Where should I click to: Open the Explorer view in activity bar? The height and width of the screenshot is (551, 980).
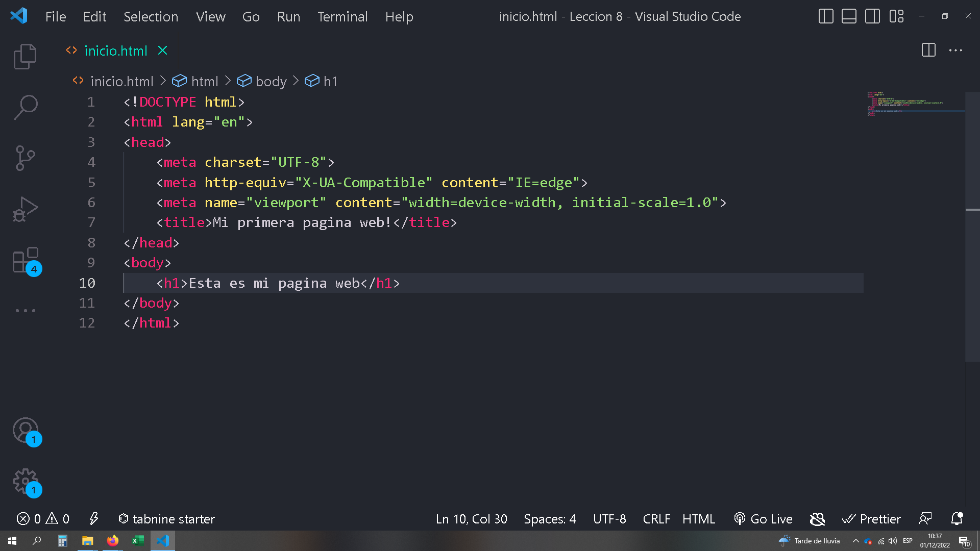click(x=25, y=56)
